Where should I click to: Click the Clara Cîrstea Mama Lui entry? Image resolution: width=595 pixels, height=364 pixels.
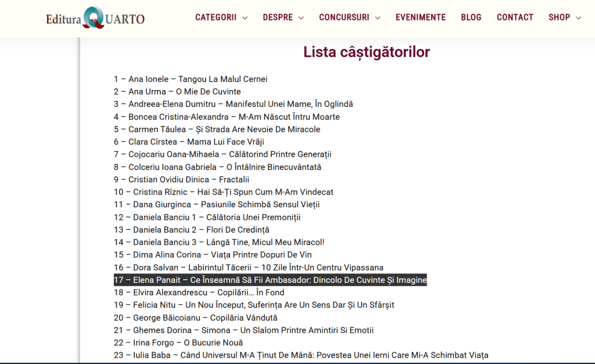pos(189,142)
